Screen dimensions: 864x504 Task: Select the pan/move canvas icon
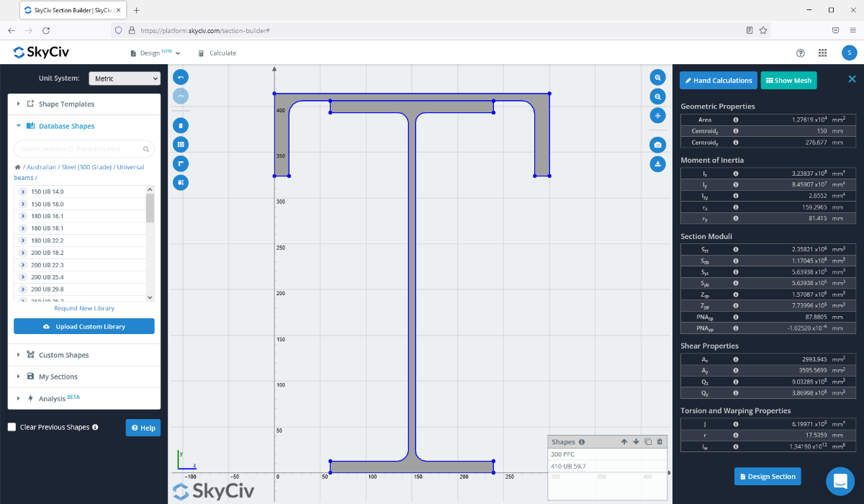[657, 115]
